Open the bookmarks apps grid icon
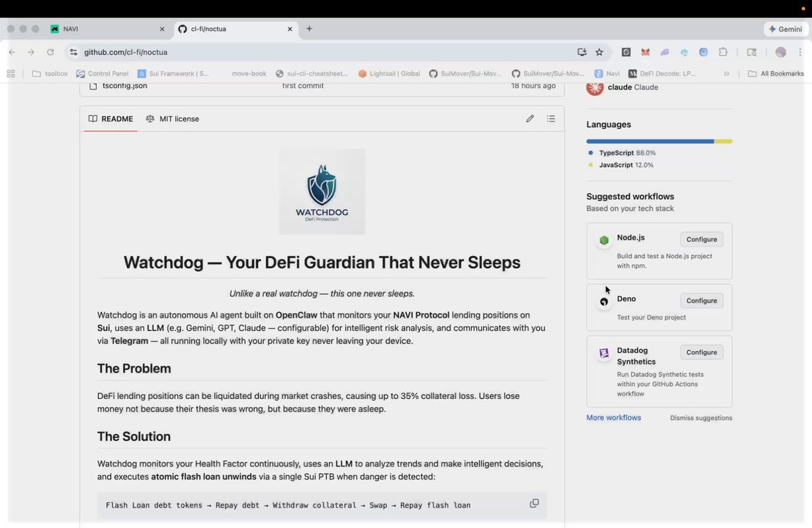812x528 pixels. click(x=11, y=73)
